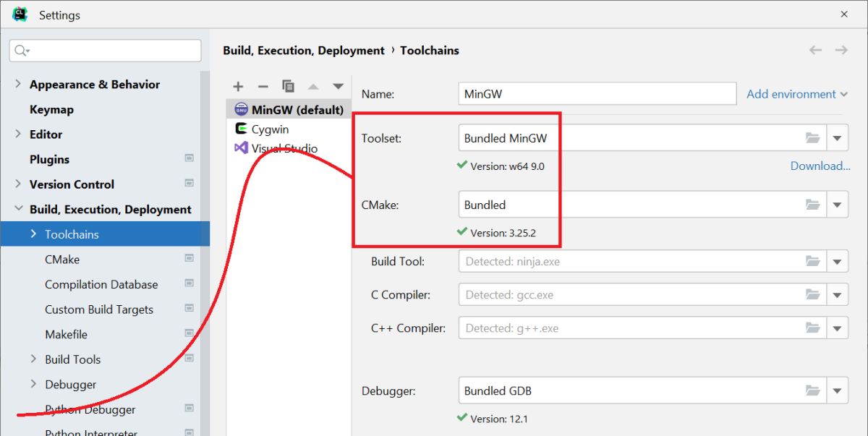868x436 pixels.
Task: Browse folder for Debugger path
Action: tap(813, 390)
